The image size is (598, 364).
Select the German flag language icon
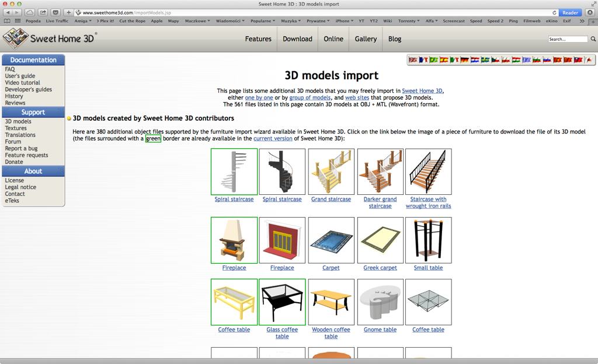(464, 60)
